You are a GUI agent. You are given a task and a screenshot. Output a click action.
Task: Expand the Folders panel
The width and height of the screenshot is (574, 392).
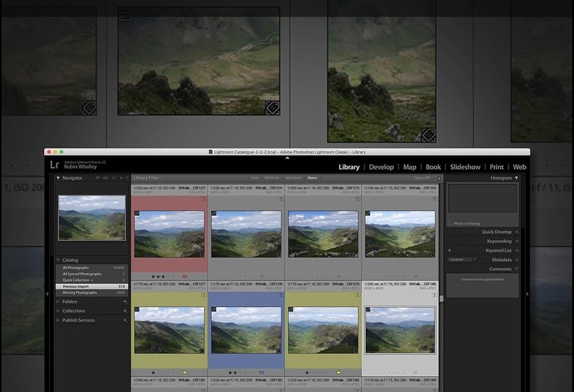tap(58, 301)
